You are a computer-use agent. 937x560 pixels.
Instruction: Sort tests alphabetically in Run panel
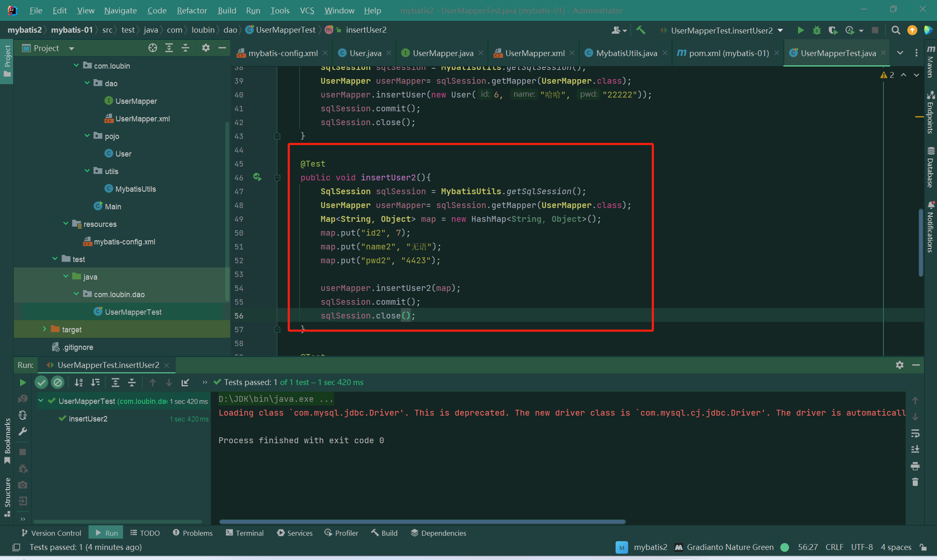click(78, 382)
